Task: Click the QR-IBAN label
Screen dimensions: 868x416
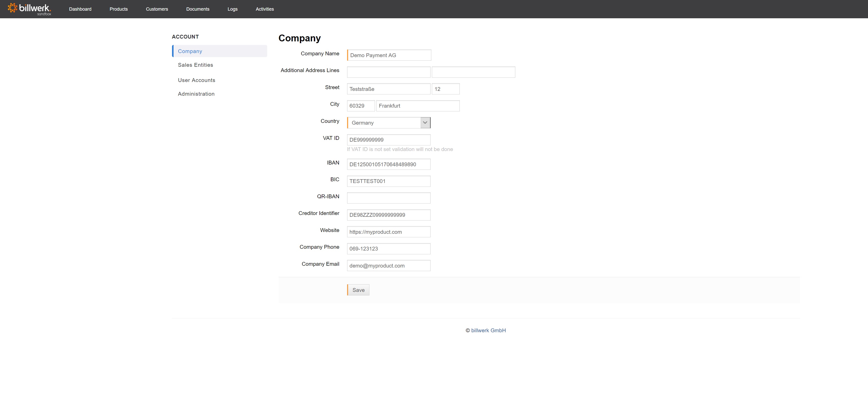Action: click(328, 196)
